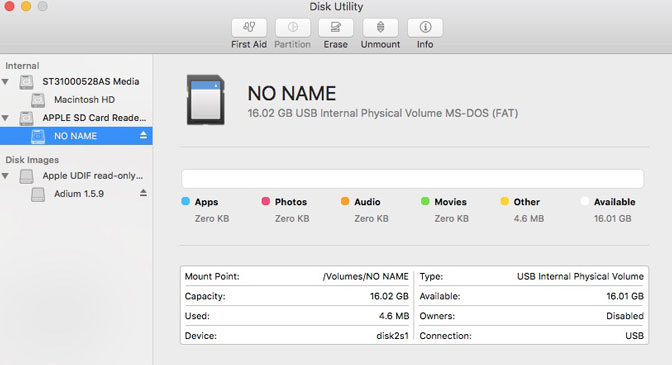Screen dimensions: 672x365
Task: Click the pink Photos color dot
Action: click(265, 201)
